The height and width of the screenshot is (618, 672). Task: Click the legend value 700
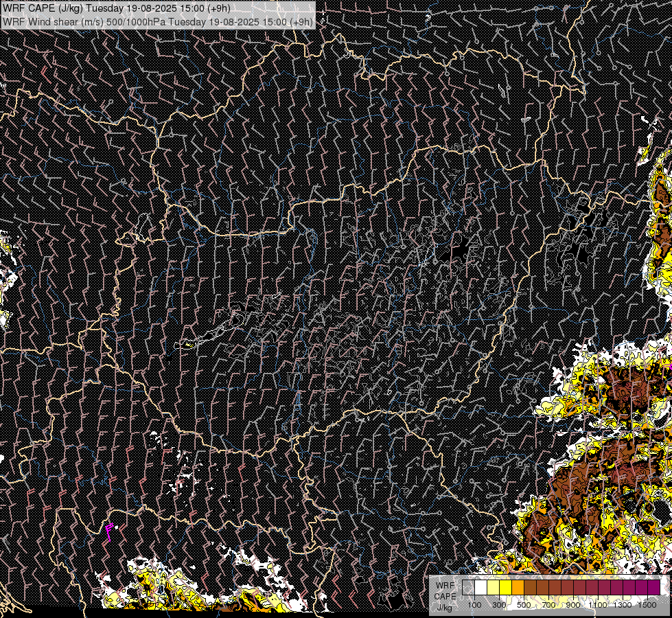[x=548, y=605]
